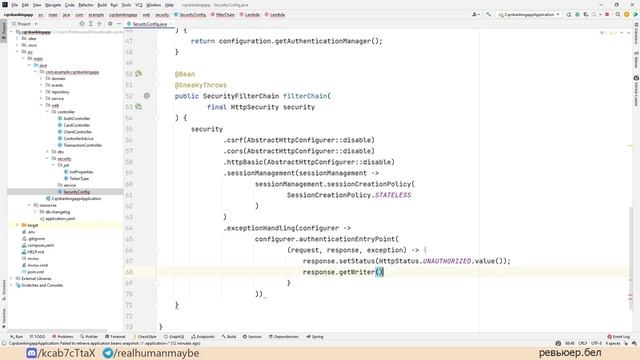Viewport: 640px width, 360px height.
Task: Open Search Everywhere magnifier icon
Action: tap(618, 15)
